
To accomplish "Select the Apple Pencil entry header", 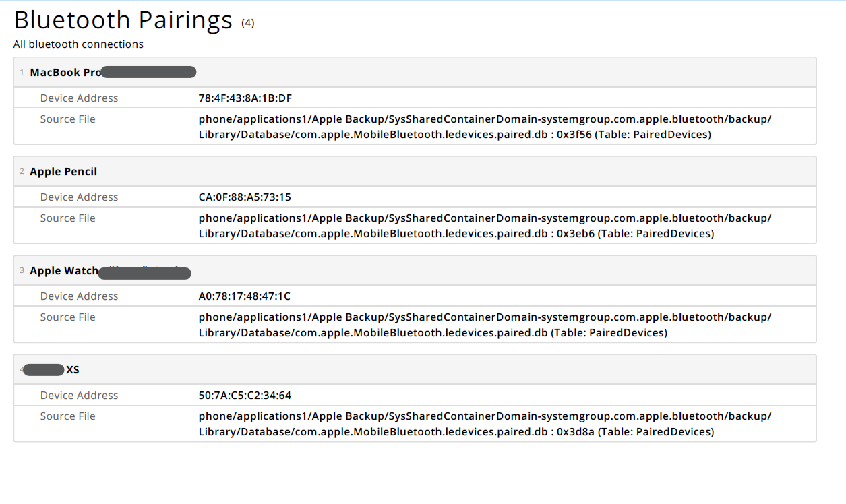I will click(x=63, y=172).
